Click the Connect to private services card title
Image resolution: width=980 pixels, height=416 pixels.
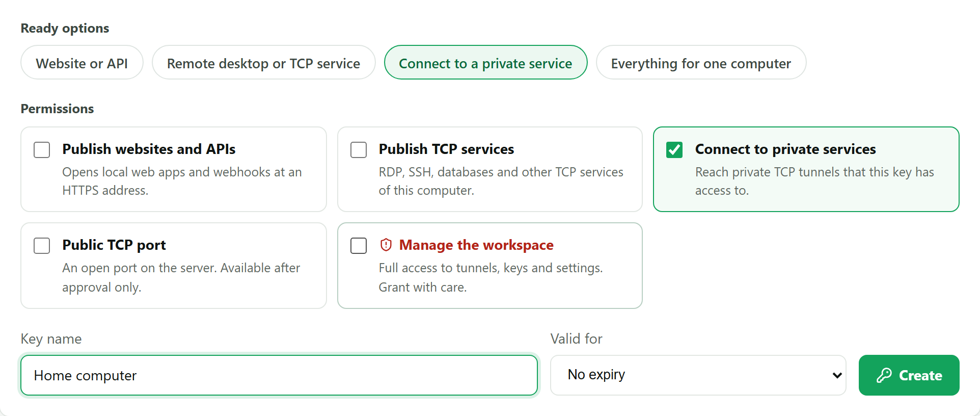click(785, 149)
